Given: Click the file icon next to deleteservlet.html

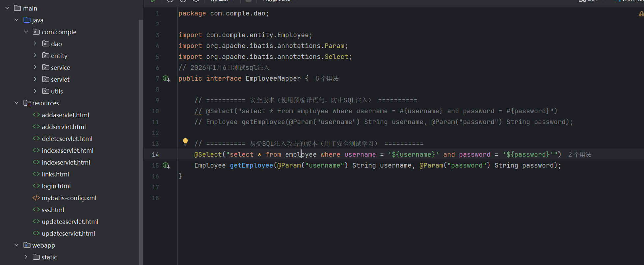Looking at the screenshot, I should 36,139.
